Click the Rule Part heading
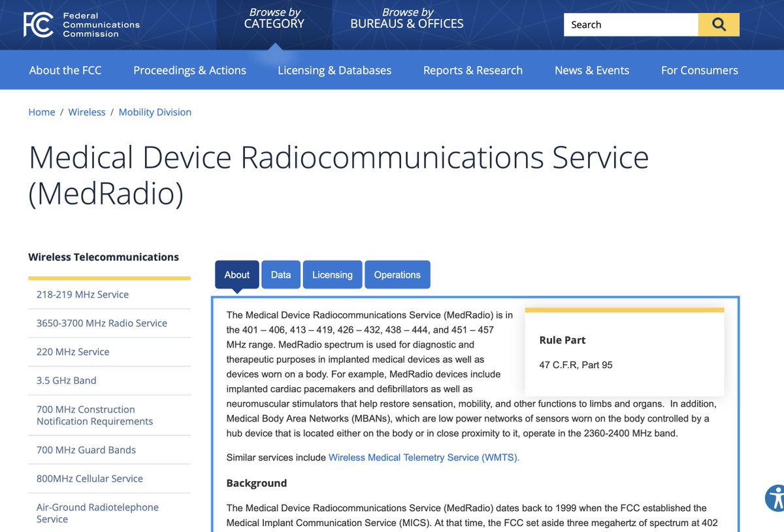This screenshot has width=784, height=532. pyautogui.click(x=563, y=340)
